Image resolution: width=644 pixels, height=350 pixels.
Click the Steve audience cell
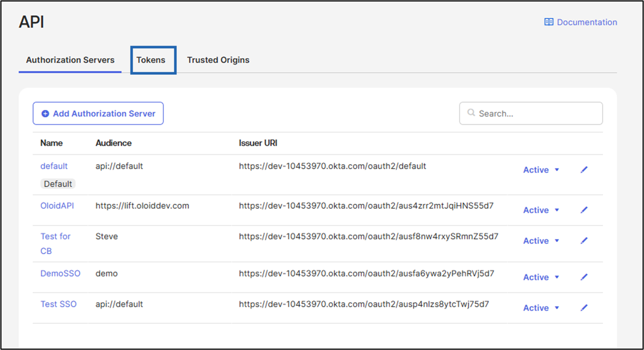[107, 237]
